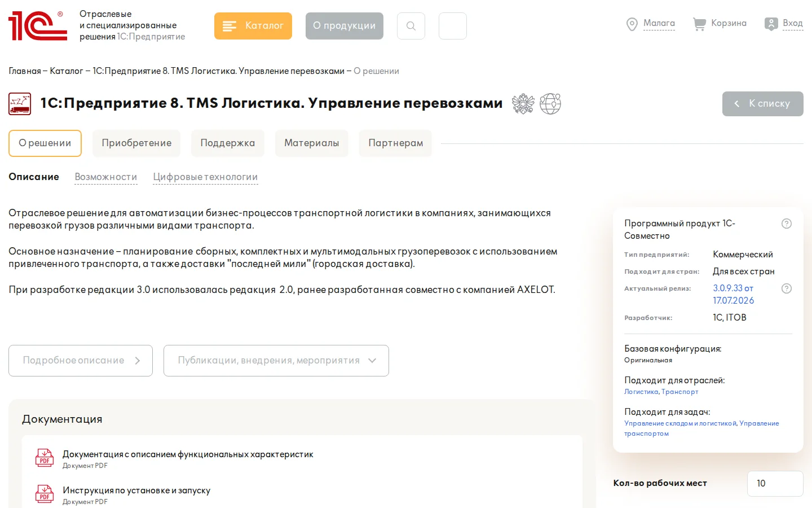This screenshot has height=508, width=812.
Task: Switch to the Приобретение tab
Action: [136, 143]
